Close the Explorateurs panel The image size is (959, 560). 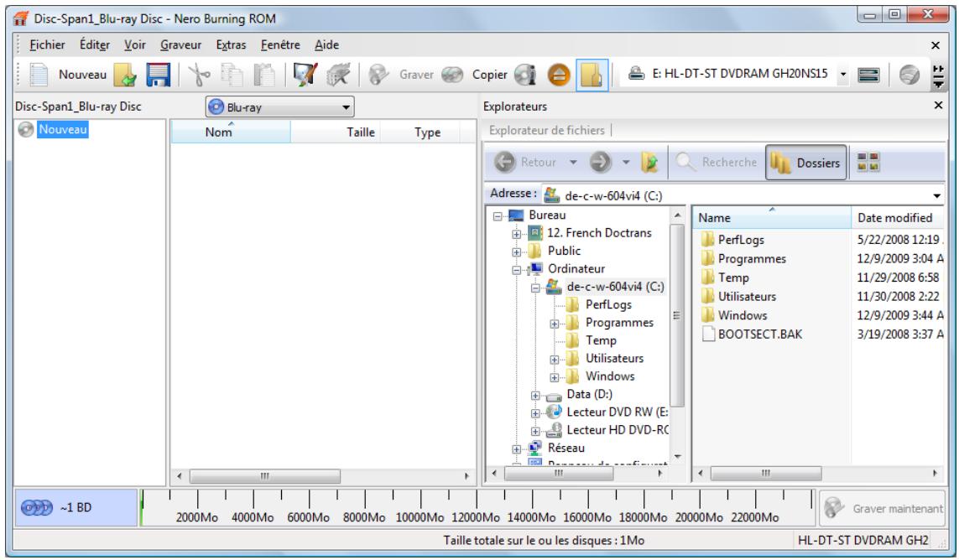point(938,106)
